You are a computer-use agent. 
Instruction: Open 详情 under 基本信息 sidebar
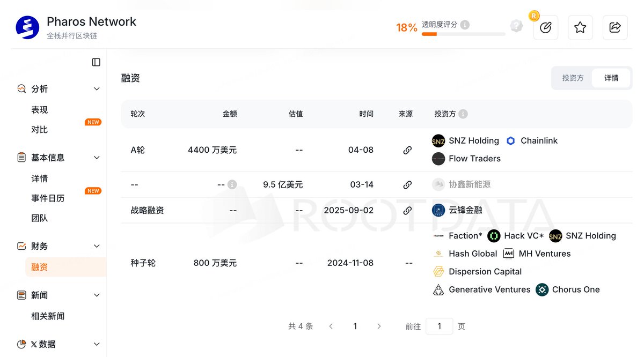40,178
